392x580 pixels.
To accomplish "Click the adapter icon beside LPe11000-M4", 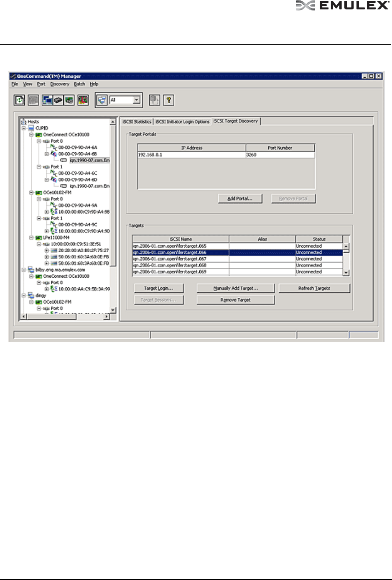I will coord(39,238).
